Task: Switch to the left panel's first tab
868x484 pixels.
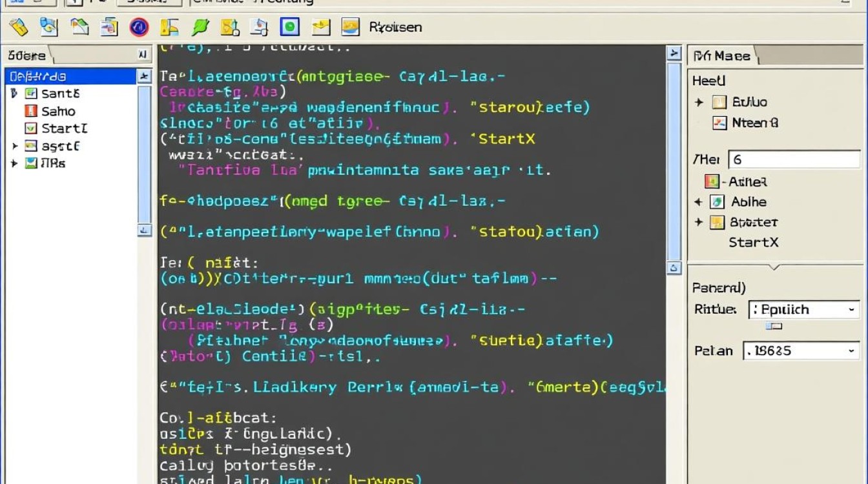Action: (x=27, y=55)
